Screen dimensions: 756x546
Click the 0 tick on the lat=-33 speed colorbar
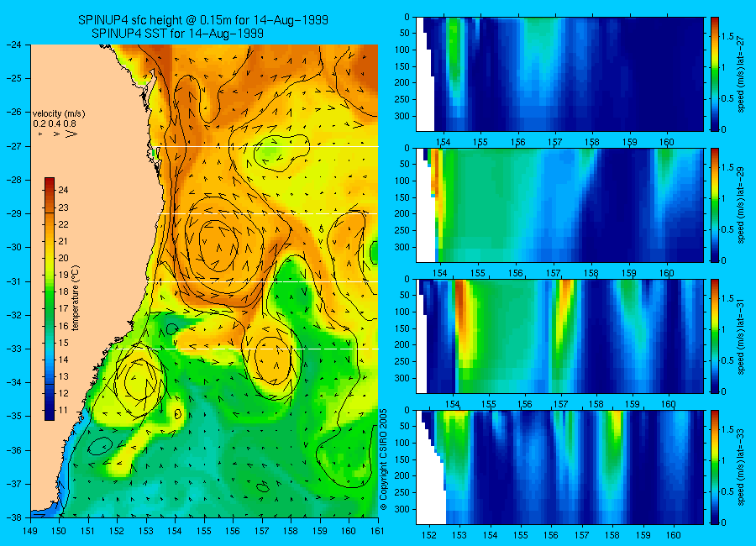point(724,522)
